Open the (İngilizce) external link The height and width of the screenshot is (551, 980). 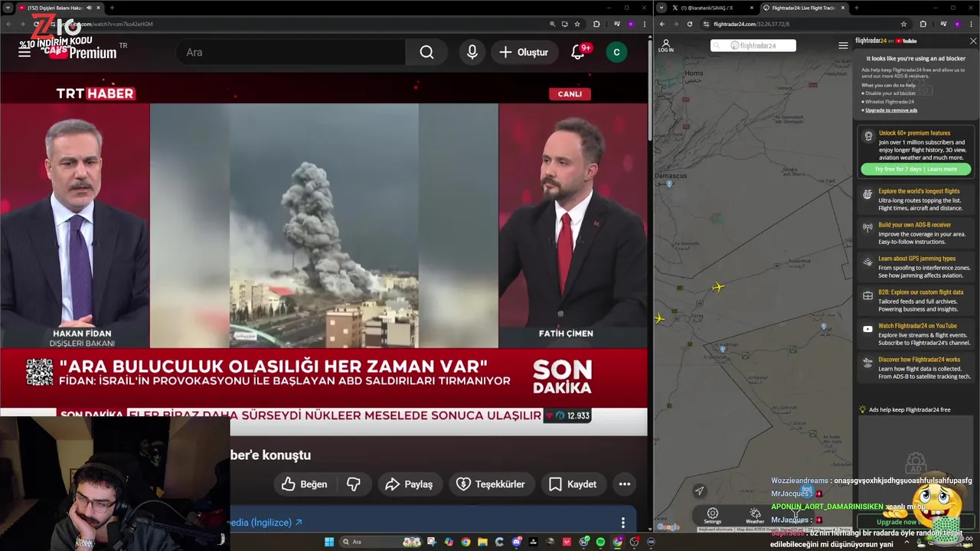click(x=266, y=523)
